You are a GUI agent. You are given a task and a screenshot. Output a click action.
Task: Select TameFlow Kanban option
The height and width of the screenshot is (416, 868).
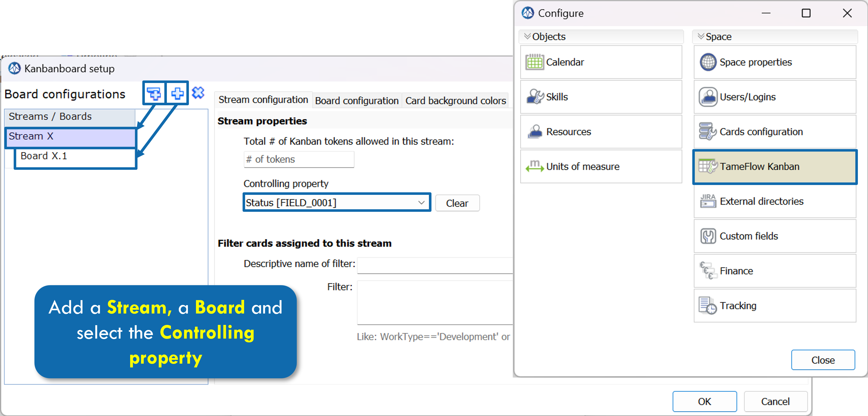775,167
